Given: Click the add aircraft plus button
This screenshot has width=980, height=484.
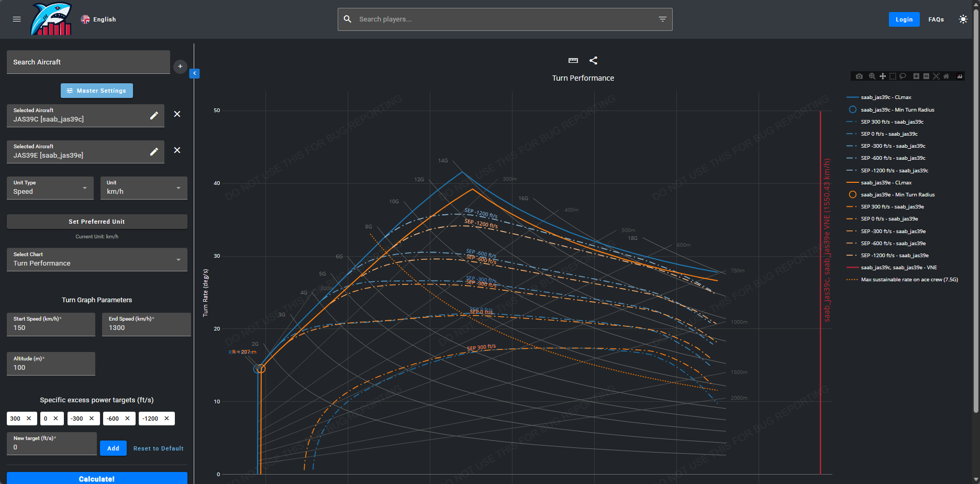Looking at the screenshot, I should click(180, 67).
